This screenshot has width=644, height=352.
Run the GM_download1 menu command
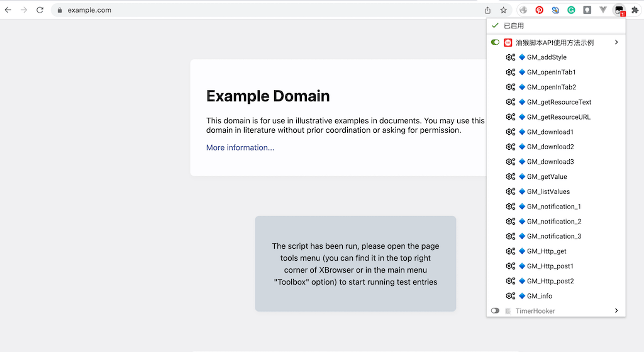550,132
